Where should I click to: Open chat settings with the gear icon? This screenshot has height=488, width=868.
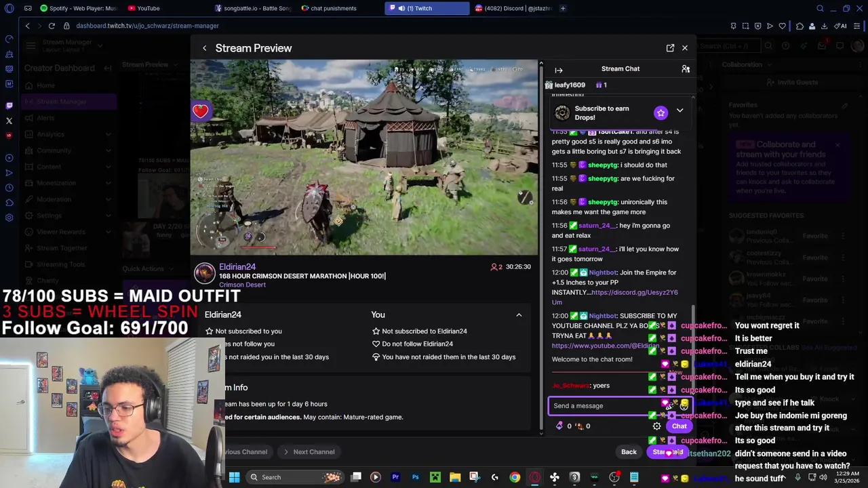656,426
